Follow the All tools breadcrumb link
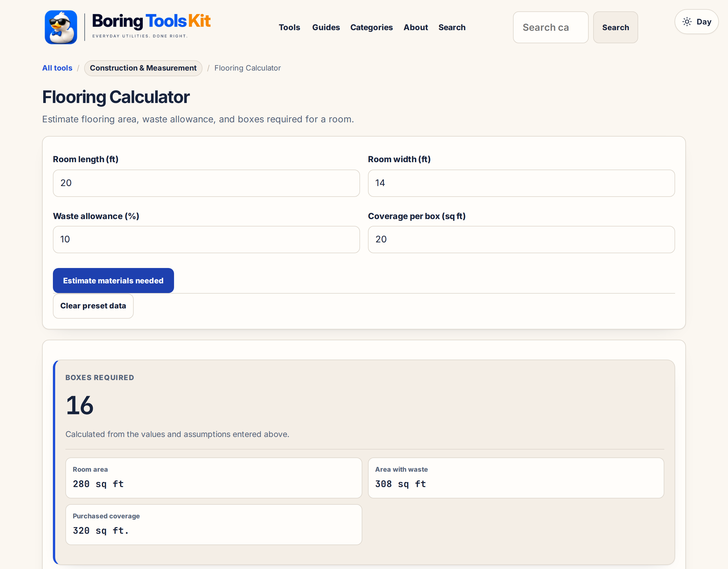728x569 pixels. [x=57, y=68]
